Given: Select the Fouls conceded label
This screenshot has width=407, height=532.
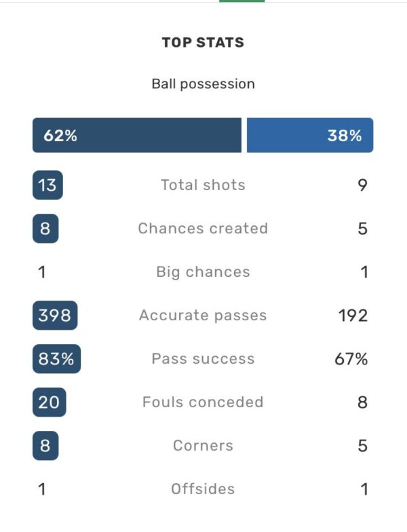Looking at the screenshot, I should tap(203, 402).
